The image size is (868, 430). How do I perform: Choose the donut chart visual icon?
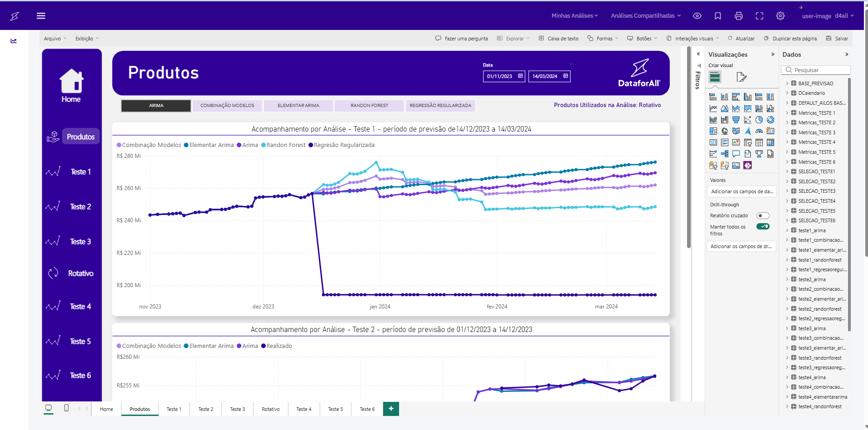[x=770, y=120]
